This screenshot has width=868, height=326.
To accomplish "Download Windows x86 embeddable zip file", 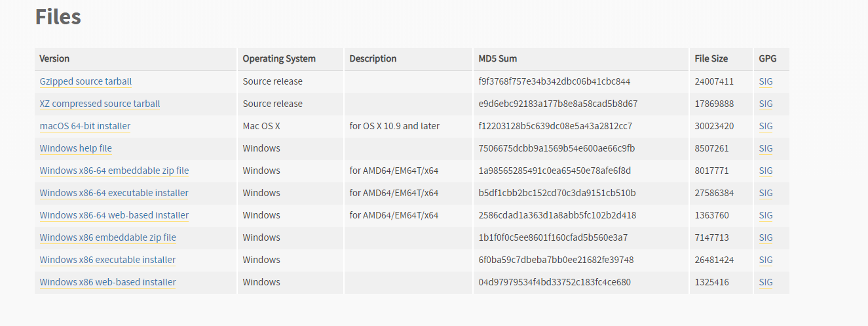I will 107,238.
